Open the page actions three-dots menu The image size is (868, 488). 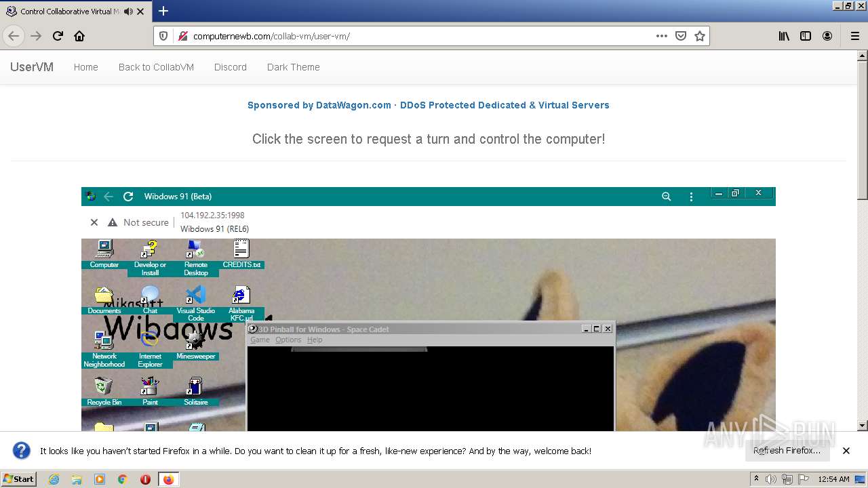tap(662, 36)
